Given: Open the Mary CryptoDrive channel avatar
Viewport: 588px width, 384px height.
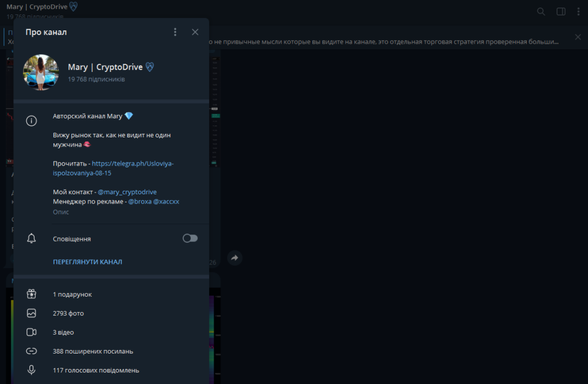Looking at the screenshot, I should [41, 72].
